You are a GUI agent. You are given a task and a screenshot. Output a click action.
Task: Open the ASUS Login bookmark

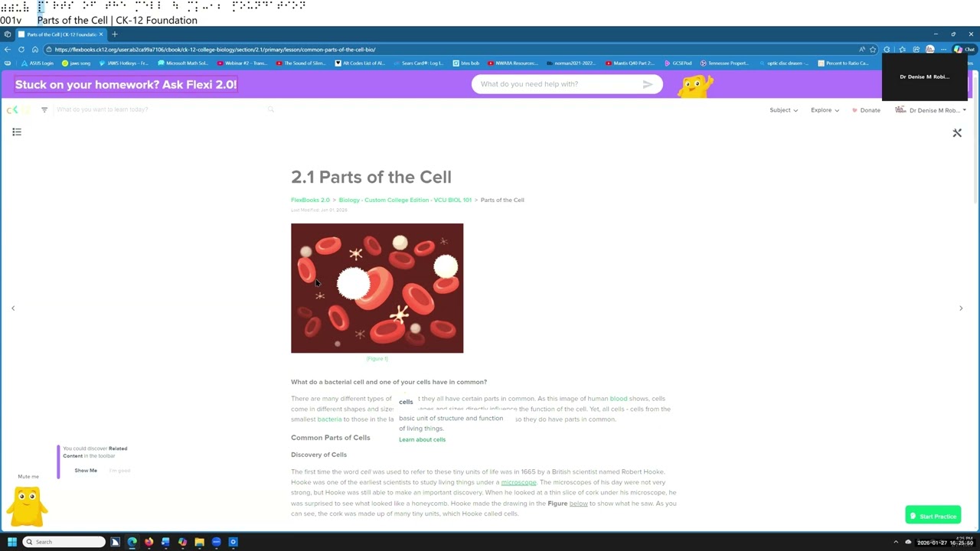click(x=38, y=63)
